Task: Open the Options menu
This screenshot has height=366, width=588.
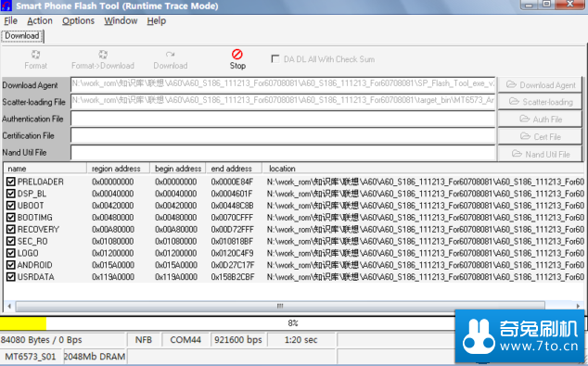Action: pos(79,21)
